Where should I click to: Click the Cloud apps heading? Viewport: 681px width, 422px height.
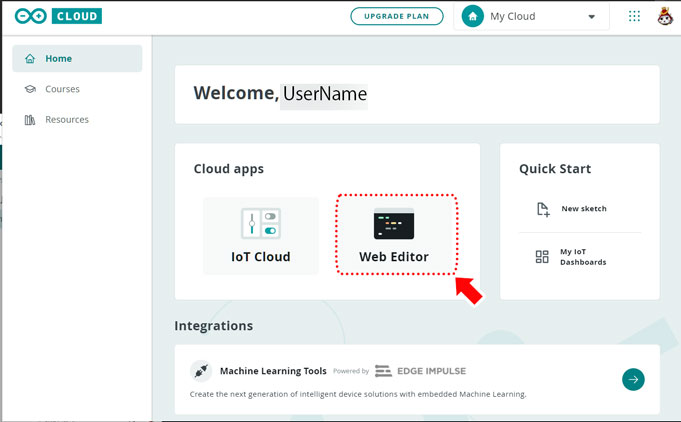click(x=228, y=169)
